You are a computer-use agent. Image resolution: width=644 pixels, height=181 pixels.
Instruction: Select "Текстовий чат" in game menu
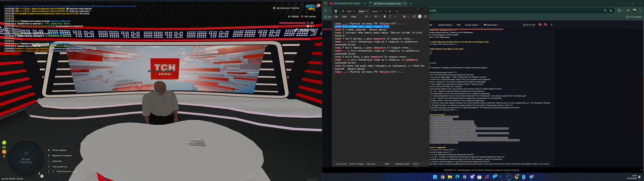pyautogui.click(x=57, y=166)
